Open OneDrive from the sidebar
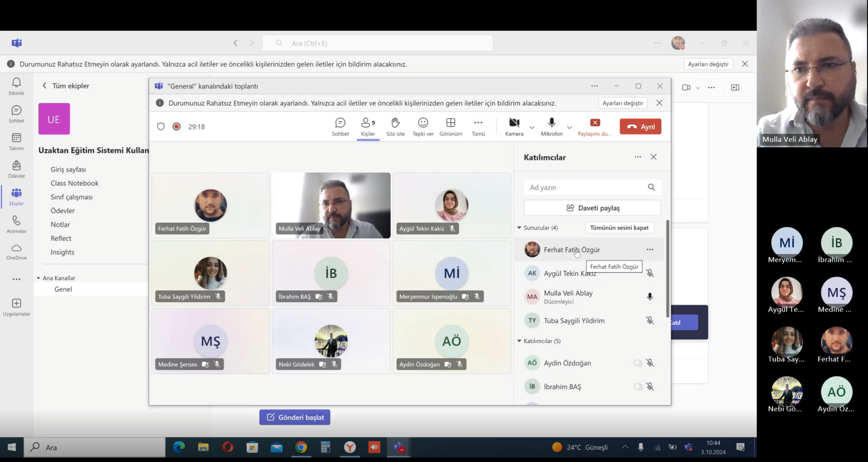Viewport: 868px width, 462px height. point(16,252)
